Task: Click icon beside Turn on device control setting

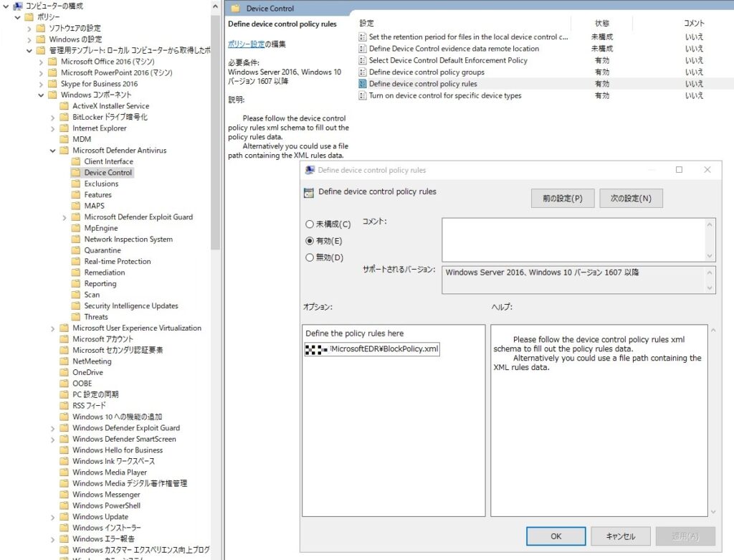Action: pos(362,95)
